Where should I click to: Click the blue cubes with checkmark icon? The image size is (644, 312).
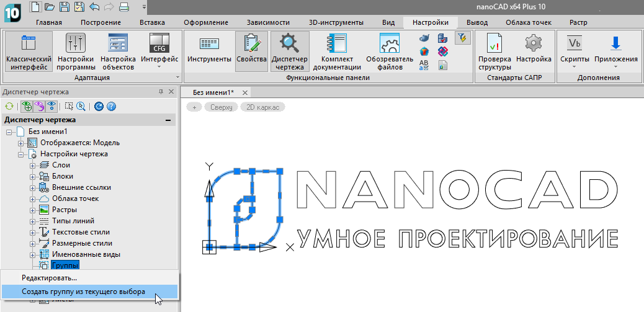443,38
